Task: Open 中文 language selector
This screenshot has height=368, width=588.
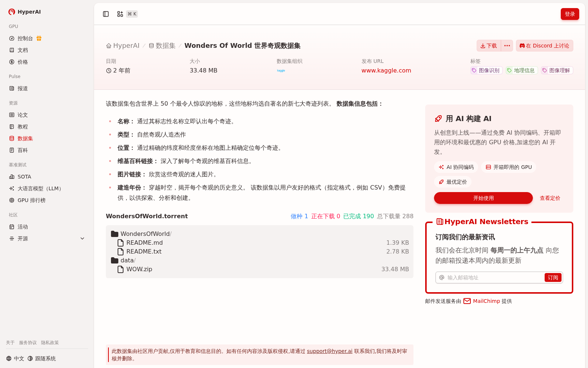Action: (x=15, y=358)
